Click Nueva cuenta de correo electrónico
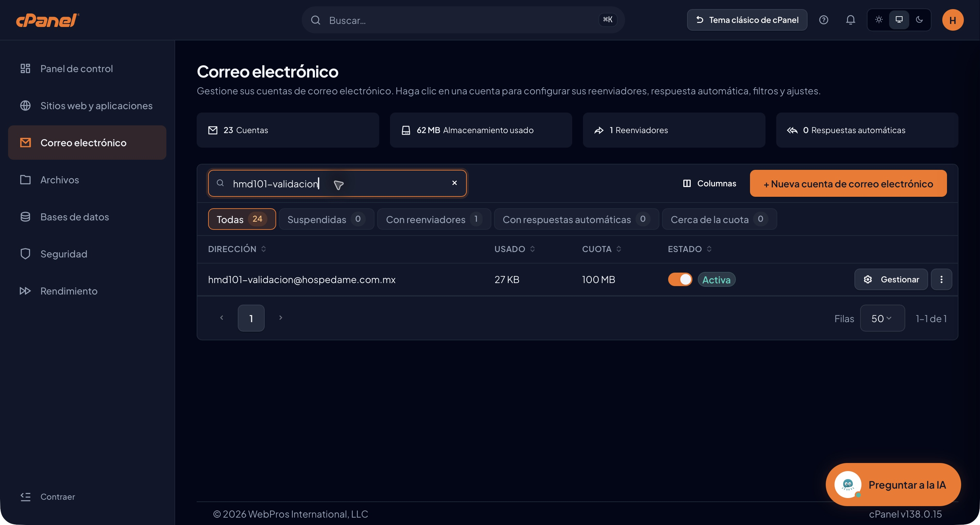Image resolution: width=980 pixels, height=525 pixels. [x=848, y=184]
